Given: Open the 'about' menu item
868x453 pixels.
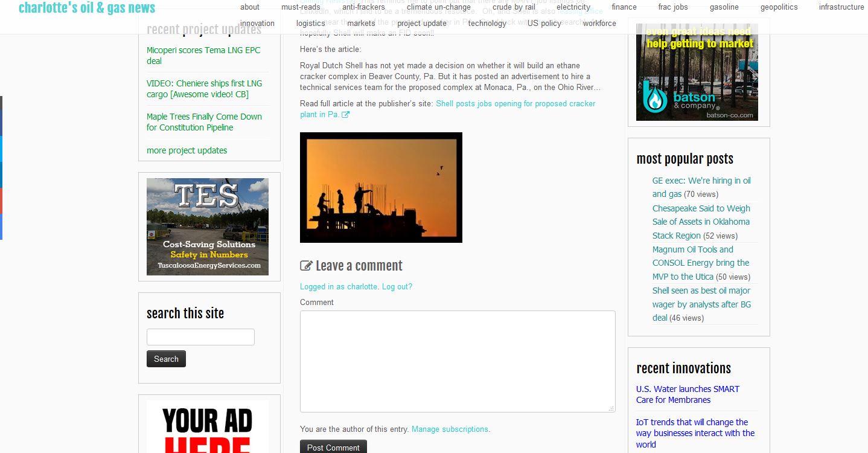Looking at the screenshot, I should 249,7.
